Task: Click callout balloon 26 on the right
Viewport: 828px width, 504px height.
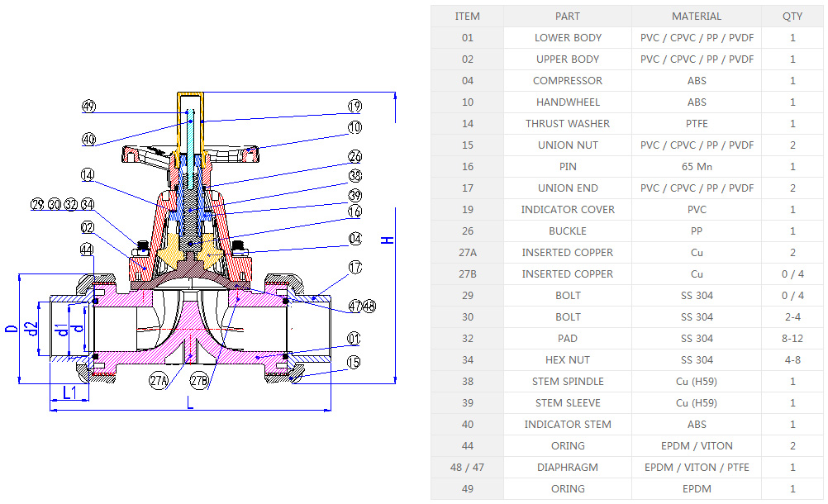Action: coord(355,156)
